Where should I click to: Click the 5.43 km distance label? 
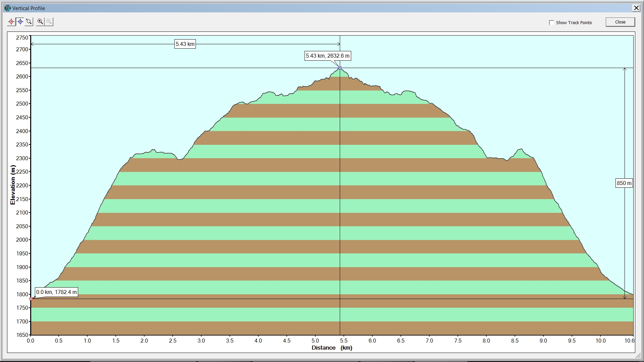click(x=185, y=44)
